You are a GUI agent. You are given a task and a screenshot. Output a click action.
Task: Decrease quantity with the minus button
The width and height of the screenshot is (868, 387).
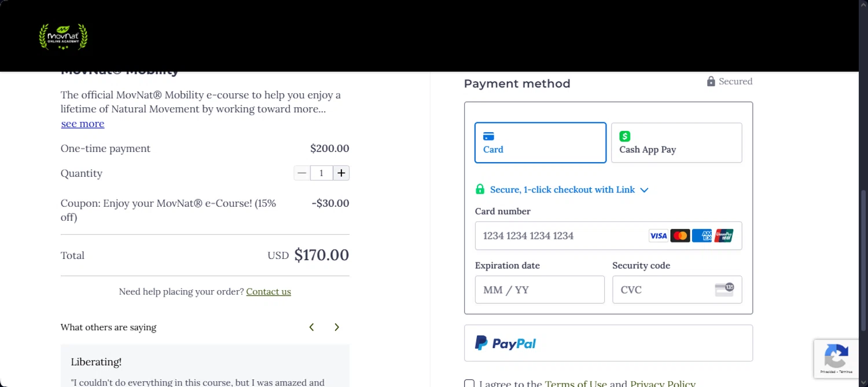(301, 173)
